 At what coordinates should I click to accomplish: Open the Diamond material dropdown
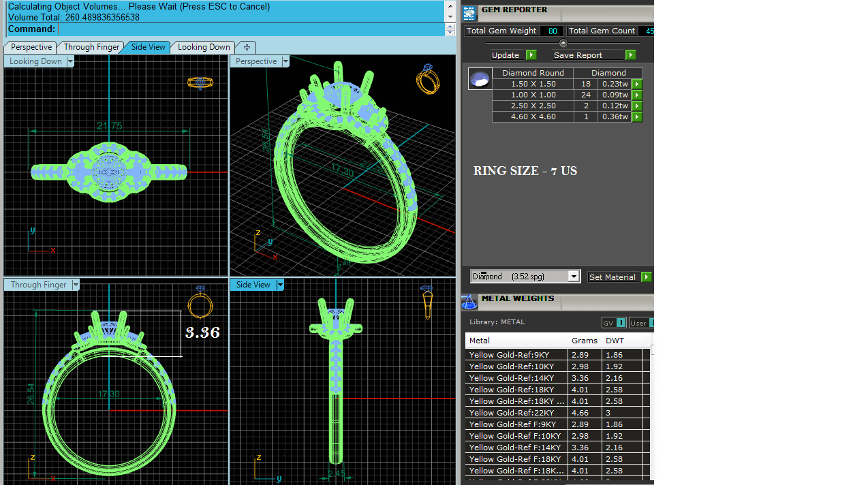click(574, 277)
